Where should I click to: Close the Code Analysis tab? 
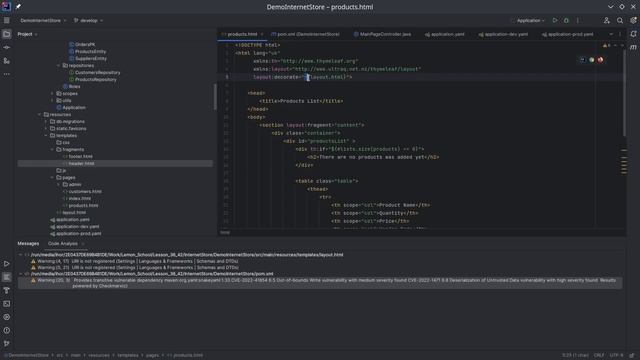point(83,244)
